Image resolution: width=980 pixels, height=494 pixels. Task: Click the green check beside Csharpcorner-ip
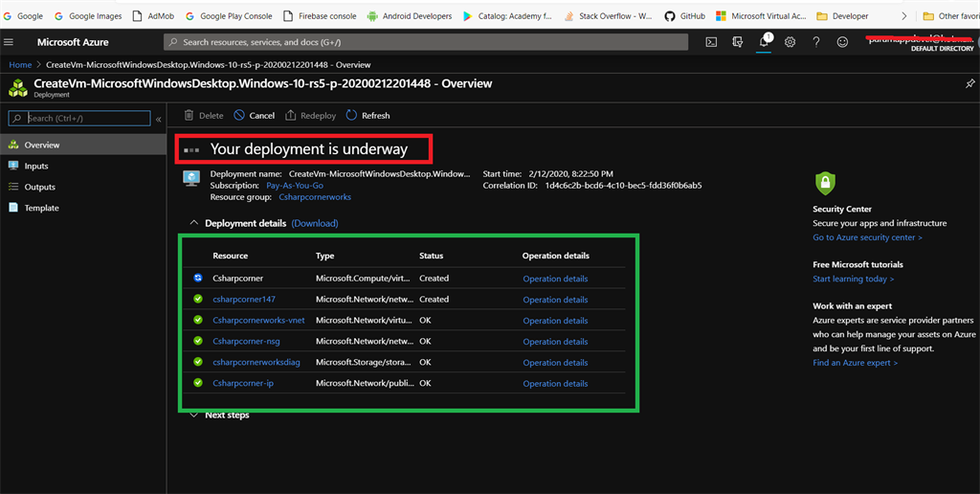click(x=197, y=383)
